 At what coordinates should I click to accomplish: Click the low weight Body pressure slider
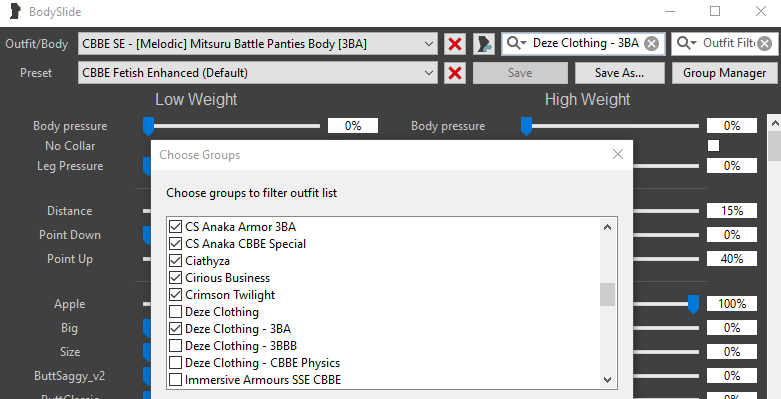[x=232, y=126]
